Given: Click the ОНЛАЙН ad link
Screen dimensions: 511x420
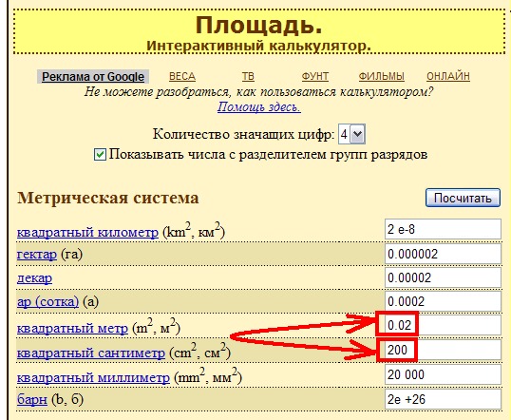Looking at the screenshot, I should [448, 76].
